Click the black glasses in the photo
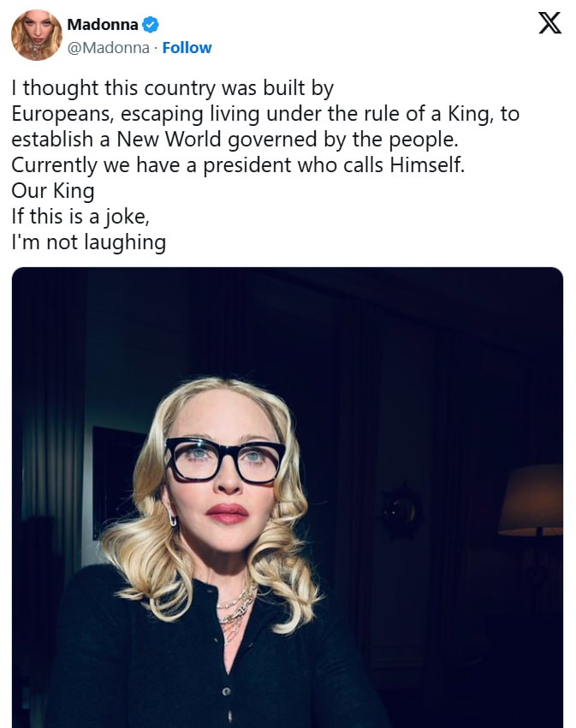This screenshot has height=728, width=576. tap(225, 459)
